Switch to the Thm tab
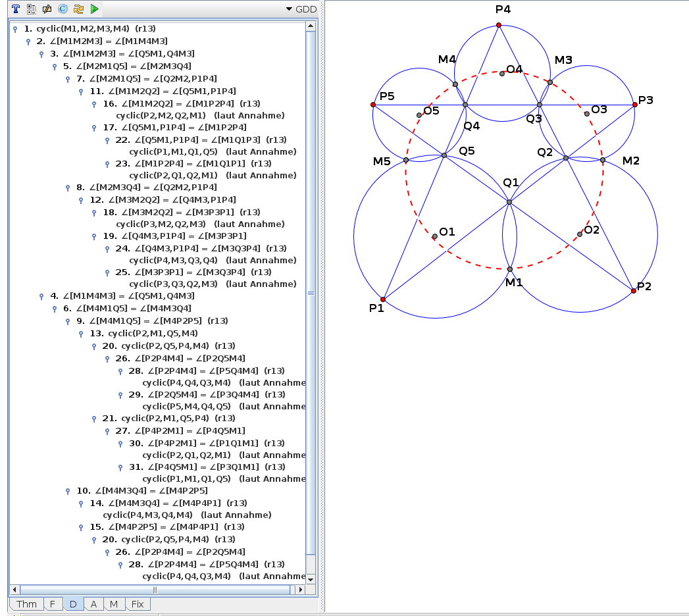 pyautogui.click(x=26, y=604)
